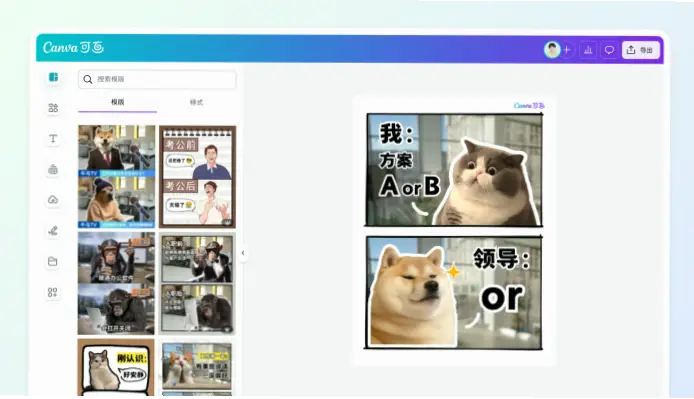Image resolution: width=694 pixels, height=399 pixels.
Task: Select the orange sparkle near the shiba
Action: (x=454, y=271)
